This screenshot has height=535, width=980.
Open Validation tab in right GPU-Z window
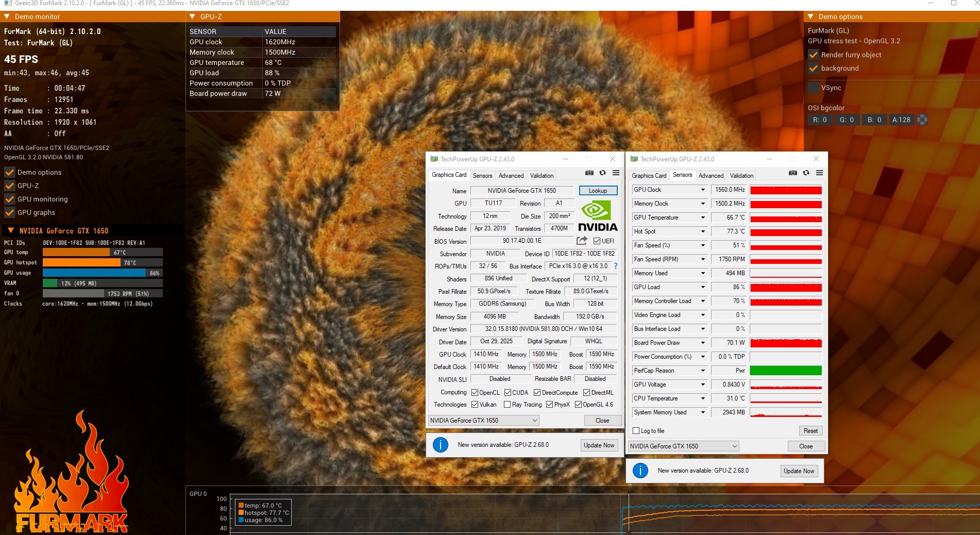(x=741, y=176)
